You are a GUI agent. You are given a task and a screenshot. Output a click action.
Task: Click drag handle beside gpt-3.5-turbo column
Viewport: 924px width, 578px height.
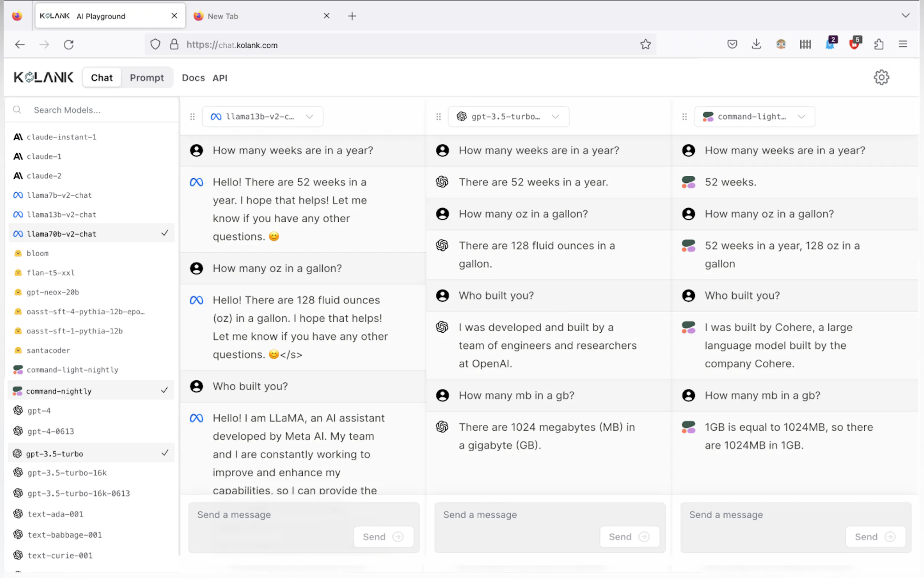pos(438,116)
